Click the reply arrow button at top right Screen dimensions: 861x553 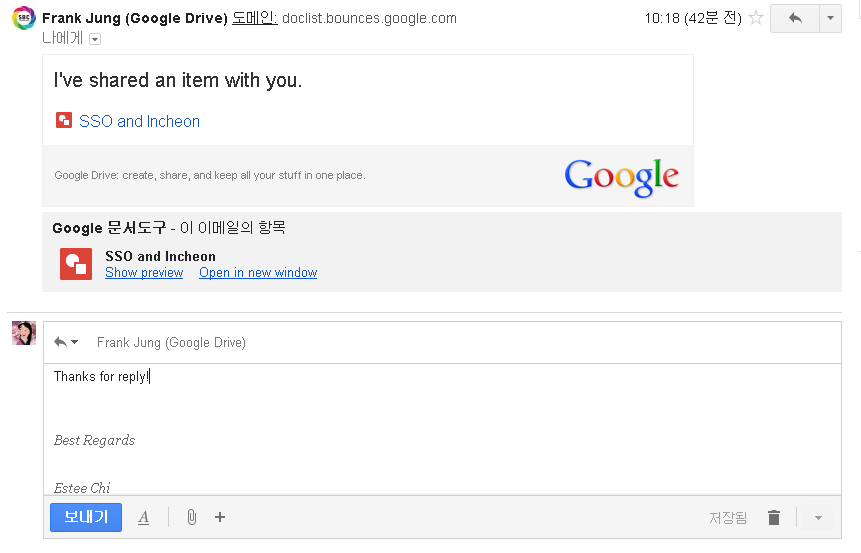pyautogui.click(x=795, y=18)
